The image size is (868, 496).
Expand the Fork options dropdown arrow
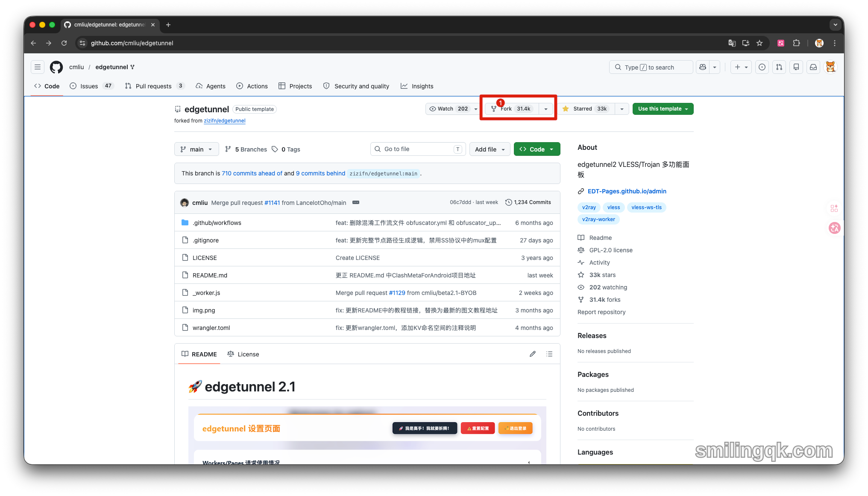tap(546, 109)
